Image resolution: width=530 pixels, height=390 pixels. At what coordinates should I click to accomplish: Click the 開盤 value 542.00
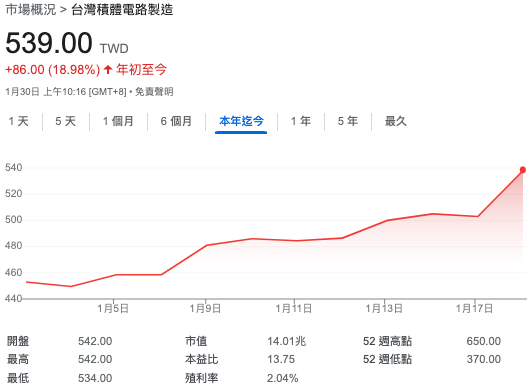95,341
